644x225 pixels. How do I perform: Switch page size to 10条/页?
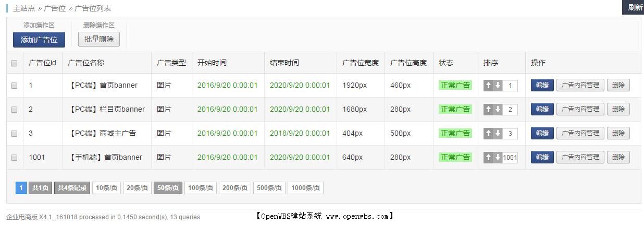[x=106, y=188]
